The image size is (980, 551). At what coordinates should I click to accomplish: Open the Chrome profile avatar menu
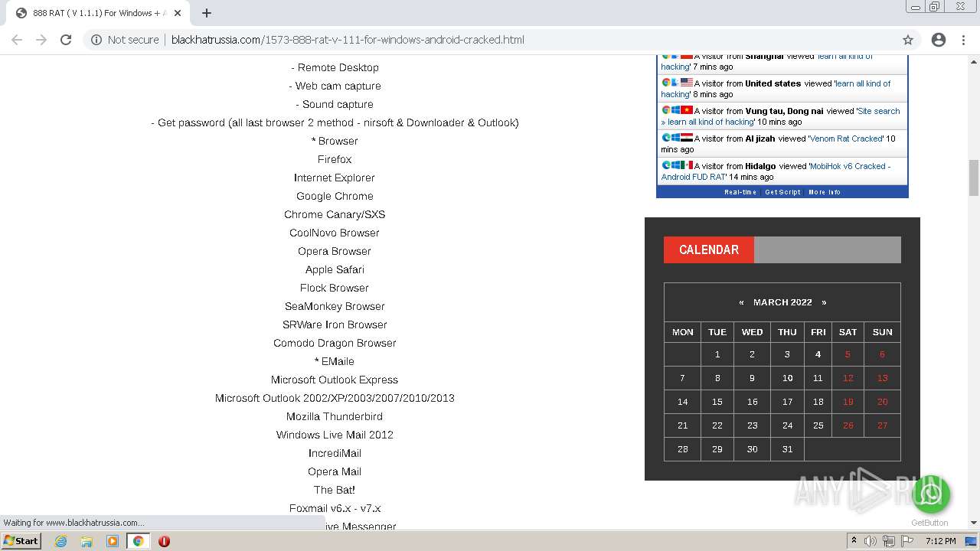pyautogui.click(x=939, y=40)
